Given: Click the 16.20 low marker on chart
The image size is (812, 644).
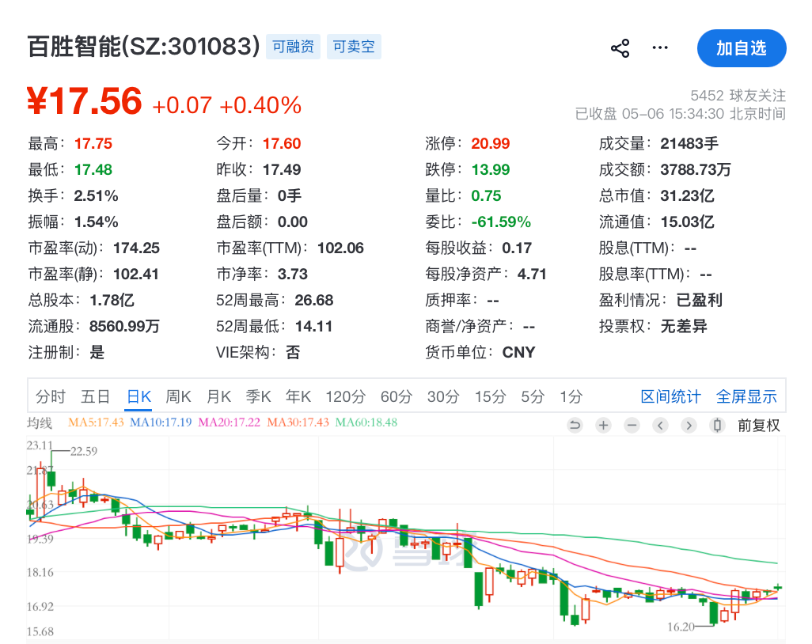Looking at the screenshot, I should 681,627.
